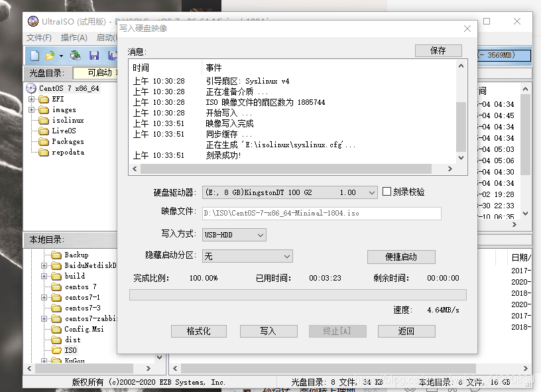The image size is (541, 392).
Task: Click the log line '映像写入完成'
Action: point(230,123)
